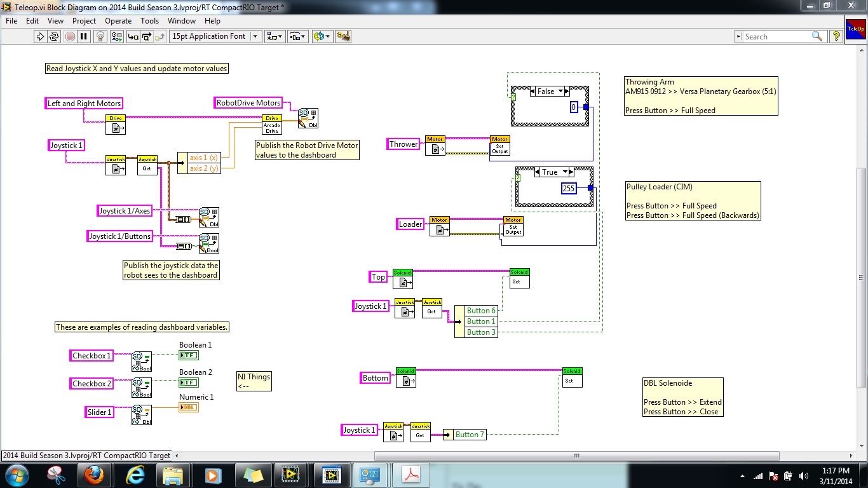Select Joystick 1/Buttons dashboard Bool write node
The width and height of the screenshot is (868, 488).
pyautogui.click(x=209, y=243)
